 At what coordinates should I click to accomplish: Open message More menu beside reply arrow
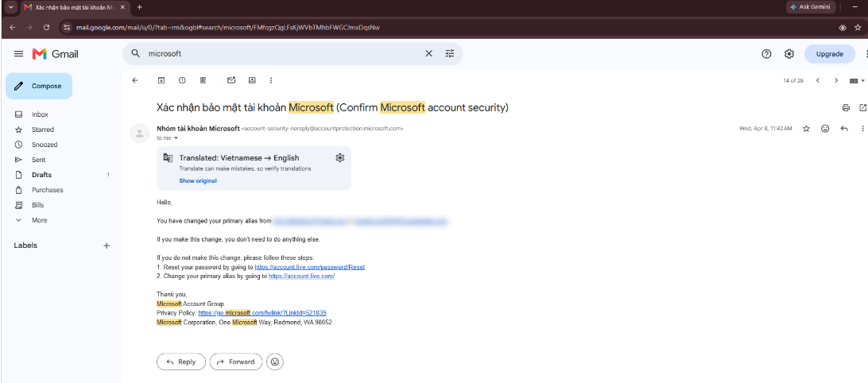click(x=862, y=129)
